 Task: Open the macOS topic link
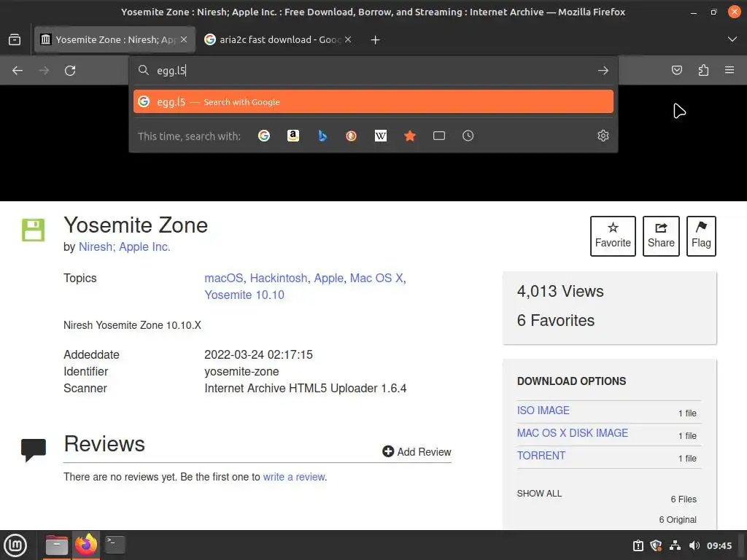click(224, 278)
